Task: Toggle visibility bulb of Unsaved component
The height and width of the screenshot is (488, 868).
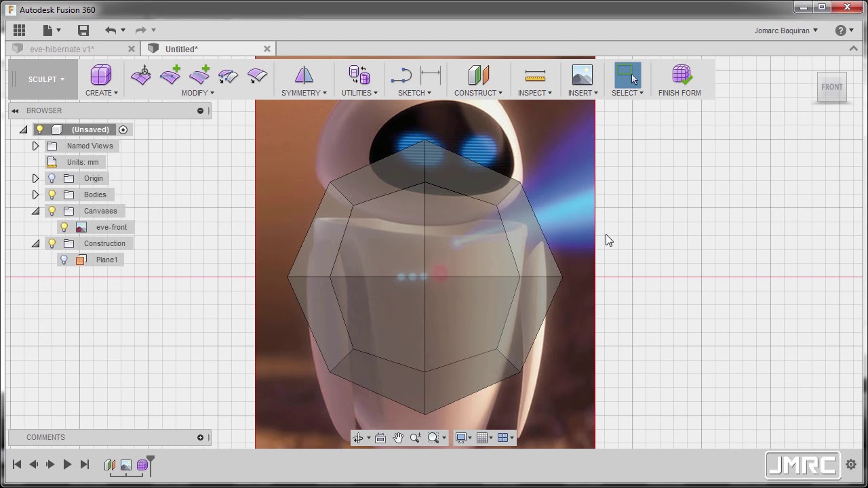Action: pyautogui.click(x=39, y=129)
